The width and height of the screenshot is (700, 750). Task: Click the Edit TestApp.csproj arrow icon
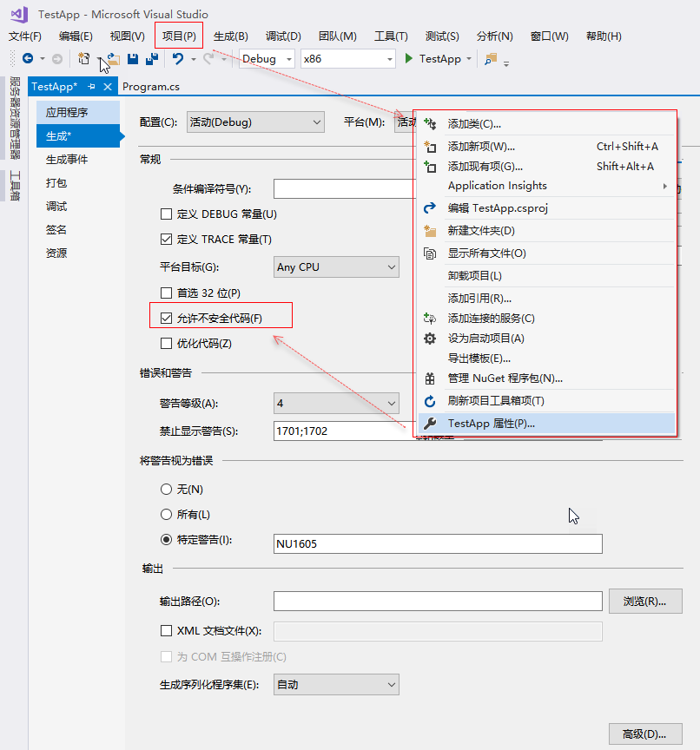point(430,208)
